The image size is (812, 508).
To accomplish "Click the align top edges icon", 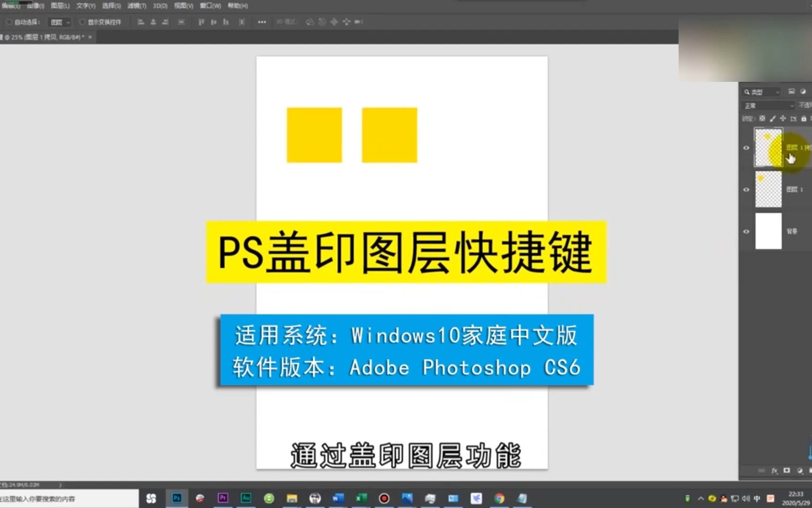I will [x=201, y=22].
